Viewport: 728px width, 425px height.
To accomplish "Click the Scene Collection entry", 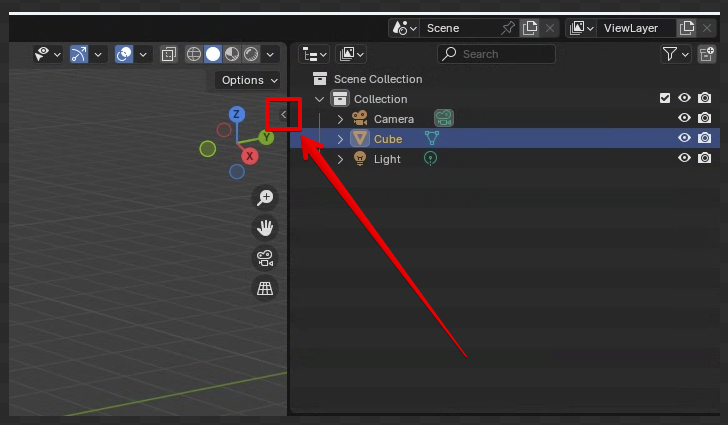I will pyautogui.click(x=378, y=79).
